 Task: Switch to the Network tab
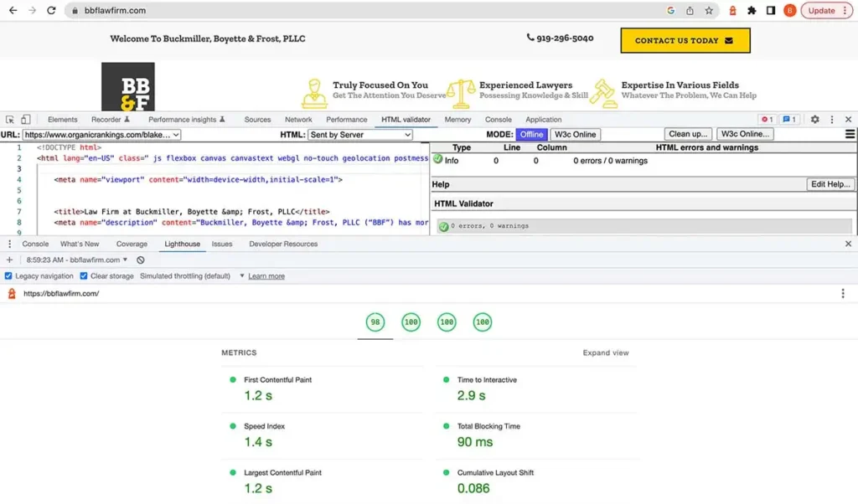click(298, 120)
